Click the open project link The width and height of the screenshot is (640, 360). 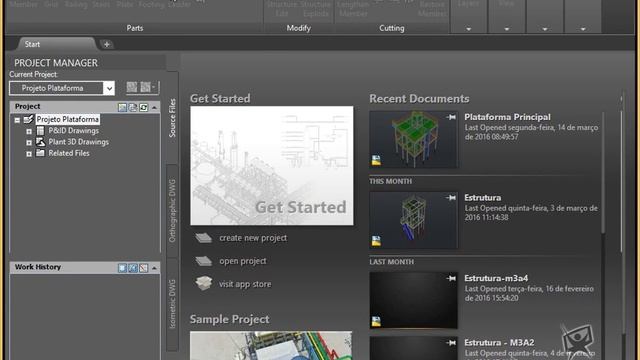[243, 261]
